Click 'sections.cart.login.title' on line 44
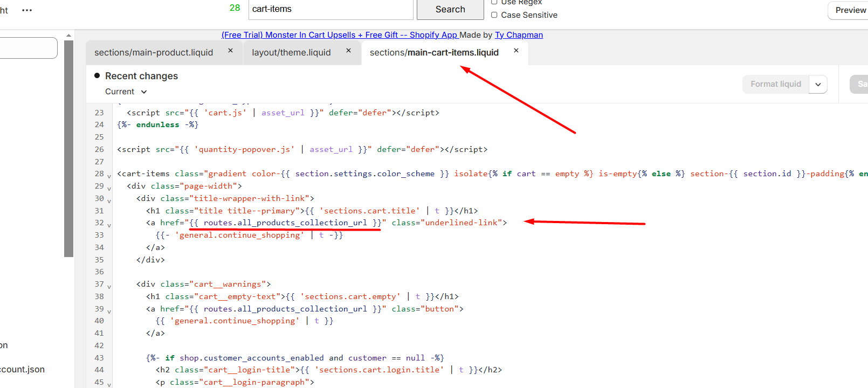The width and height of the screenshot is (868, 388). 380,370
